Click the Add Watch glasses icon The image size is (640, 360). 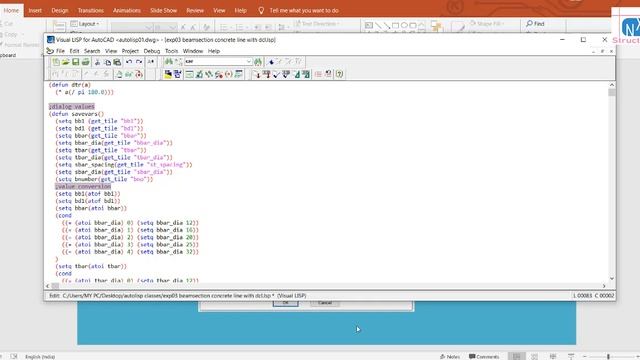coord(129,74)
